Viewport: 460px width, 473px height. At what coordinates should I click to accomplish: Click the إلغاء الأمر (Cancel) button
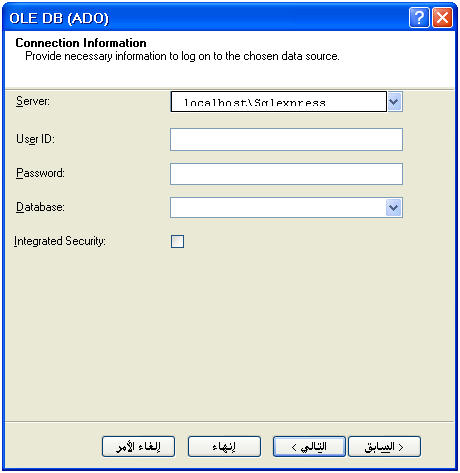pos(138,446)
